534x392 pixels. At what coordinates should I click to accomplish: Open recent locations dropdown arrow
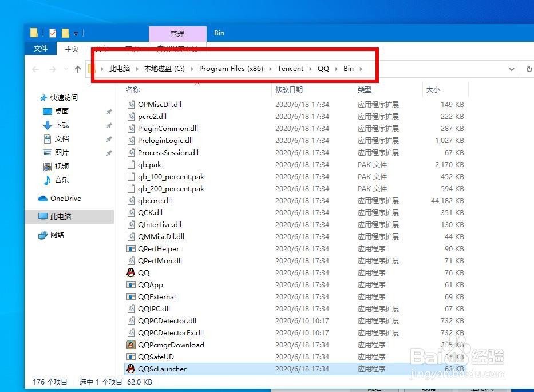coord(66,69)
